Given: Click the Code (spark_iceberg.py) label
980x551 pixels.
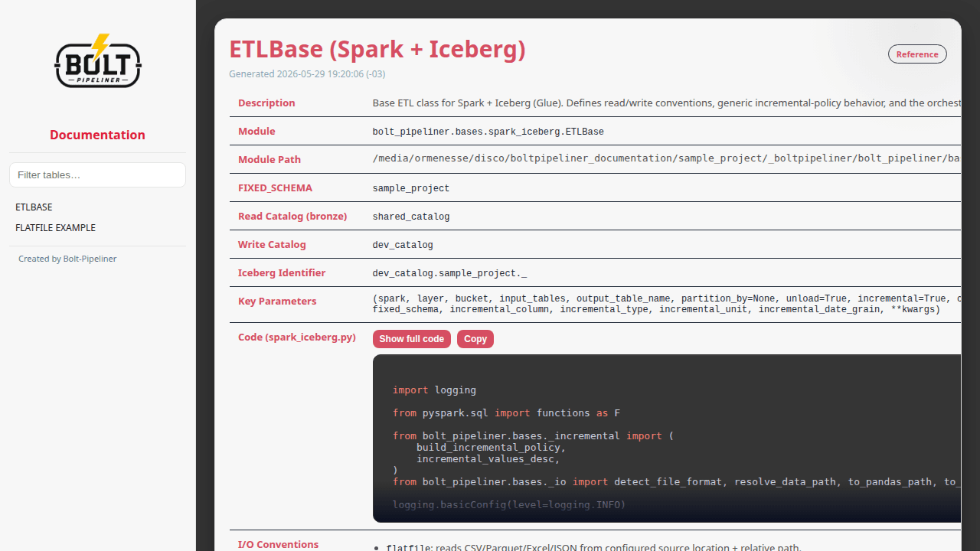Looking at the screenshot, I should (297, 337).
